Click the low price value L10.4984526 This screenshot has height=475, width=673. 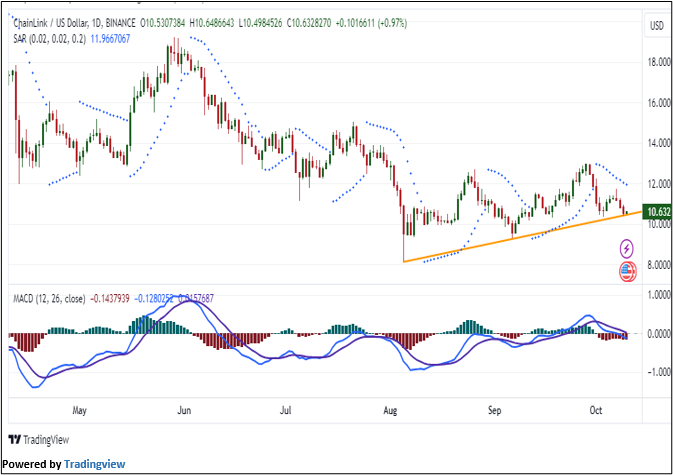tap(261, 23)
